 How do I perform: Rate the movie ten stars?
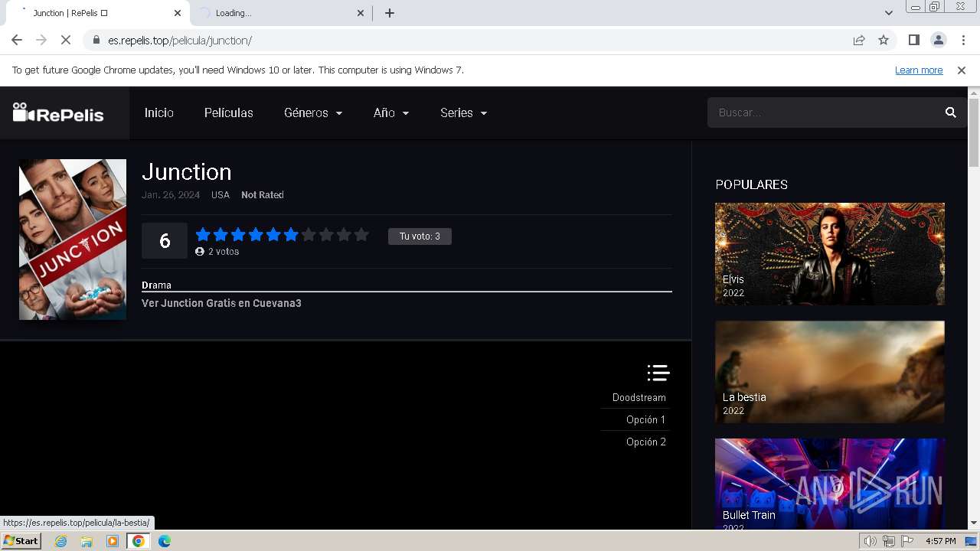click(x=361, y=235)
